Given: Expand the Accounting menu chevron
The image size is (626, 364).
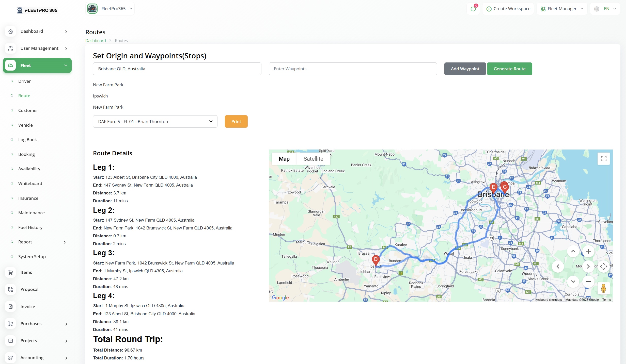Looking at the screenshot, I should (x=66, y=358).
